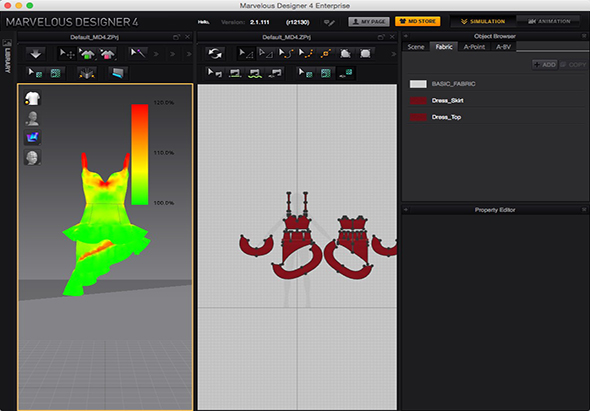This screenshot has width=590, height=411.
Task: Click the MY PAGE button
Action: [369, 21]
